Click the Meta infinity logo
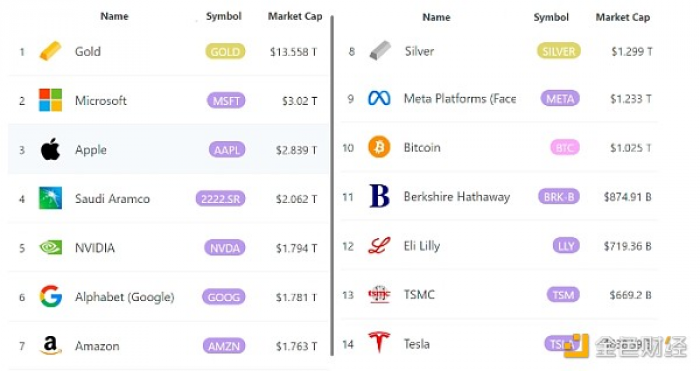 379,98
